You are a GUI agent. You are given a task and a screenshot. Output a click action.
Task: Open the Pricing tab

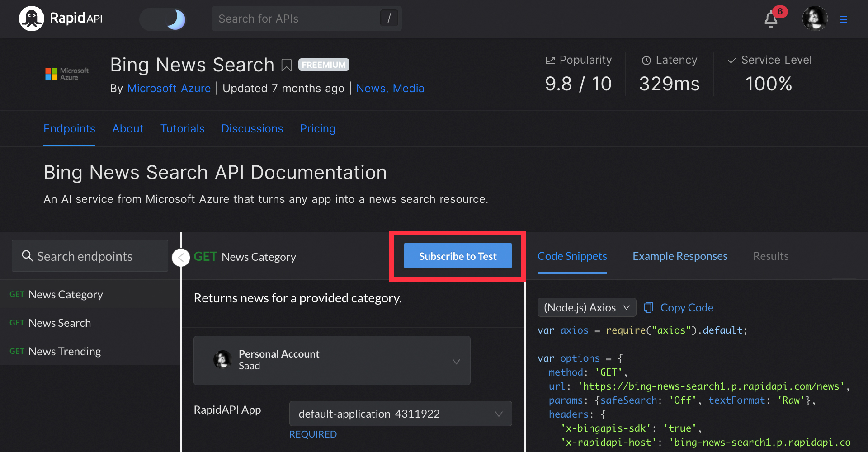[x=318, y=129]
